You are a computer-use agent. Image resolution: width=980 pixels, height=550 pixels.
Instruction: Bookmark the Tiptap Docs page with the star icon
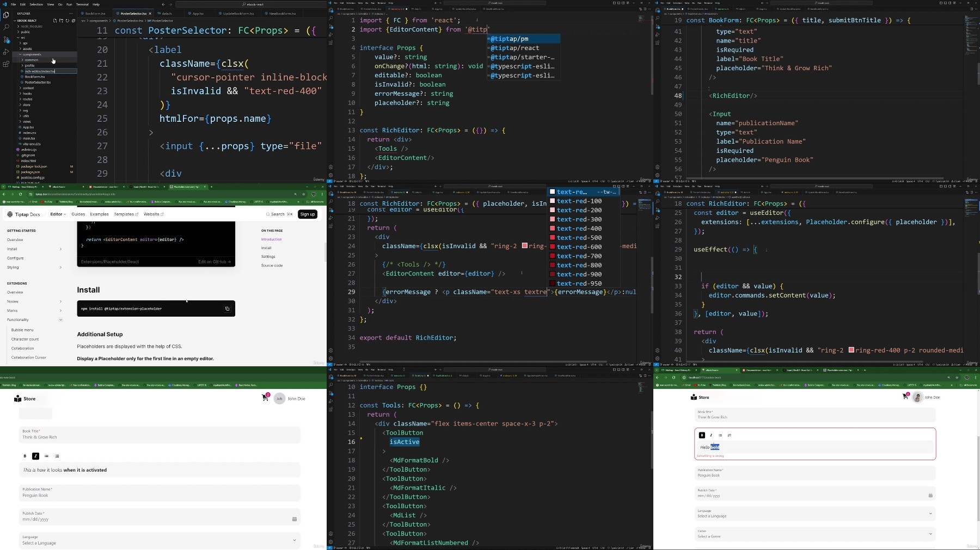[304, 194]
